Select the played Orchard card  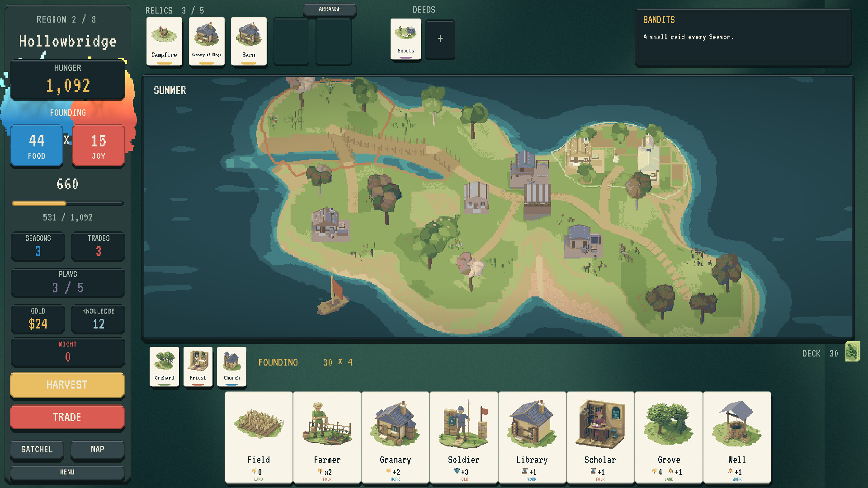[x=164, y=367]
